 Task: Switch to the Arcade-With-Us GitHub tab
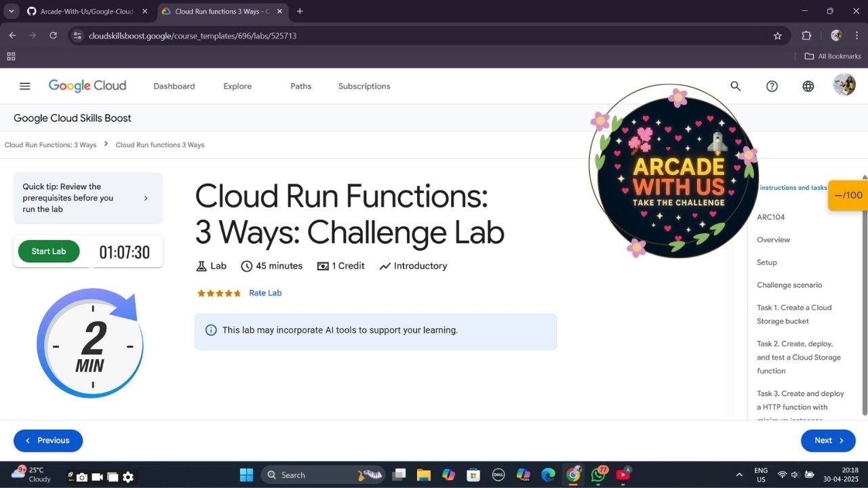(87, 12)
